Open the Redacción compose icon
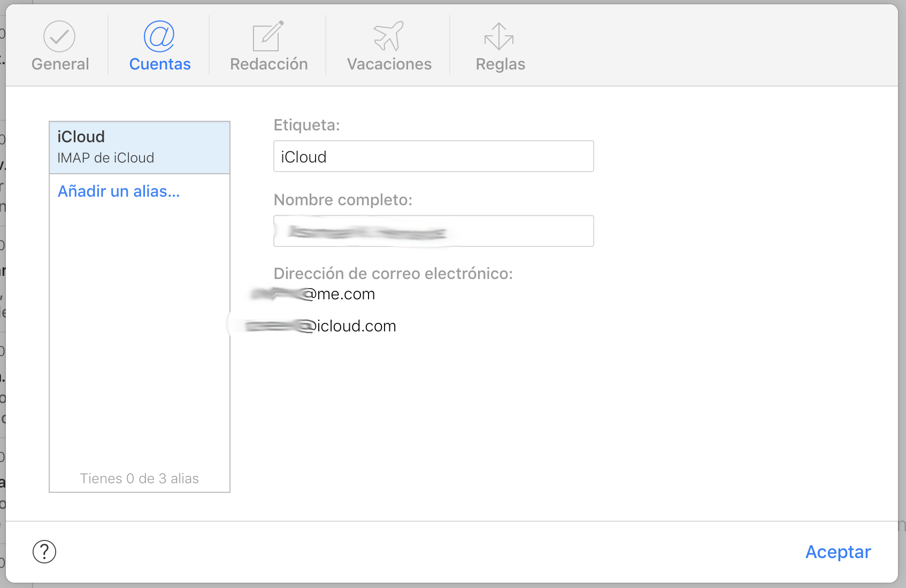 [x=268, y=36]
